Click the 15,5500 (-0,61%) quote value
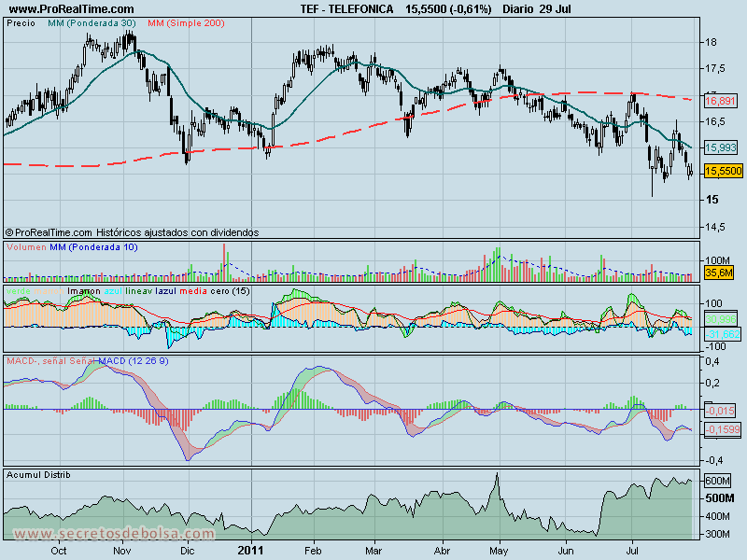The height and width of the screenshot is (560, 747). point(448,9)
